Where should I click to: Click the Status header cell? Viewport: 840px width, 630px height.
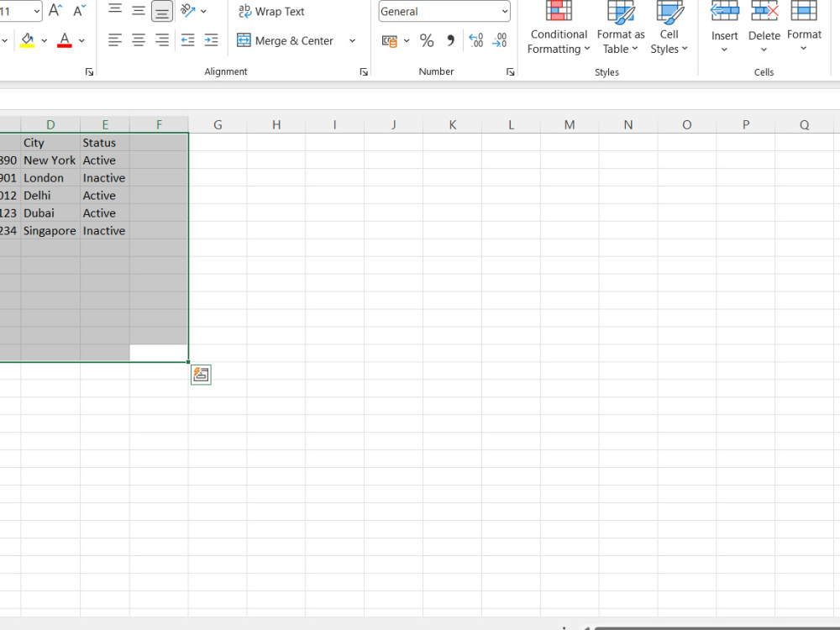click(105, 143)
